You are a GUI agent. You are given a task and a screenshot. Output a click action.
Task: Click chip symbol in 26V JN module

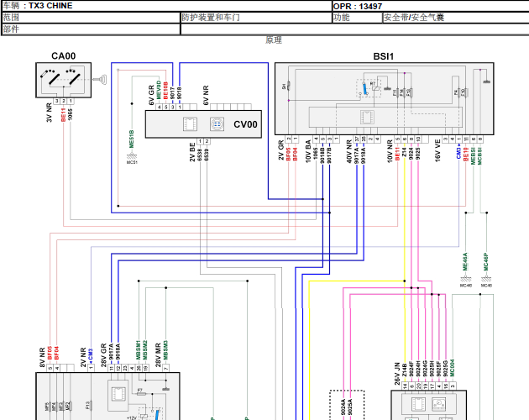click(x=418, y=404)
